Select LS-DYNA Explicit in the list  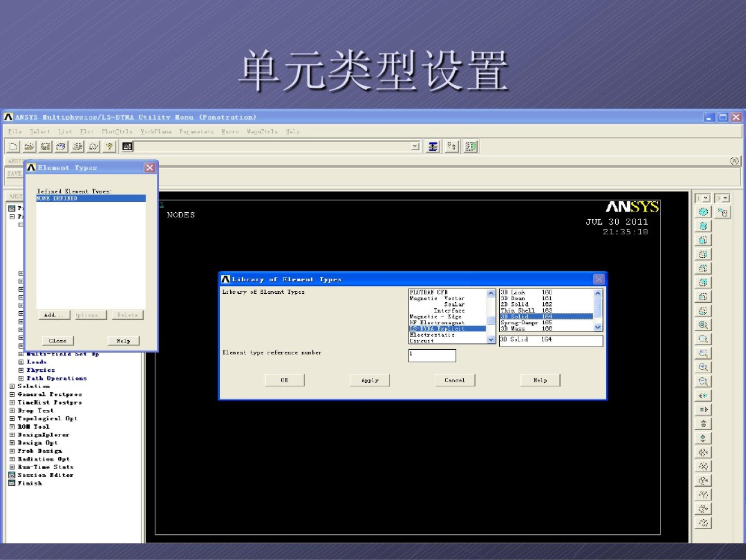point(448,328)
